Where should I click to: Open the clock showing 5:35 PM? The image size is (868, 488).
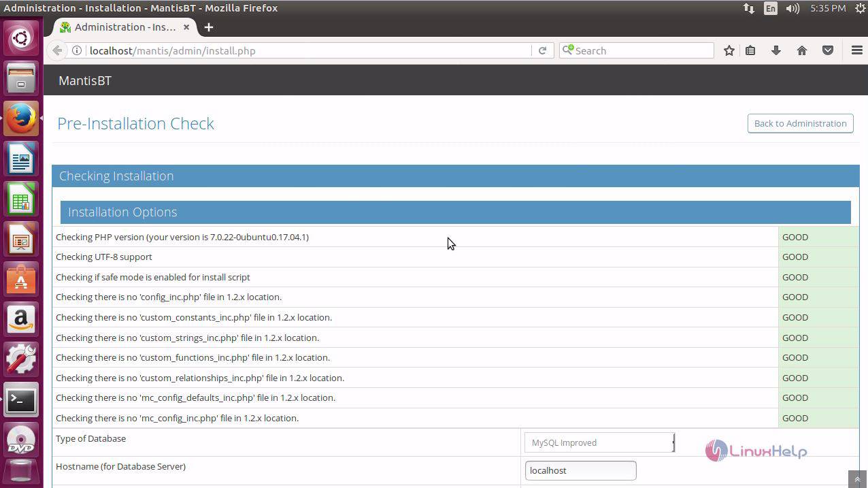(x=828, y=8)
